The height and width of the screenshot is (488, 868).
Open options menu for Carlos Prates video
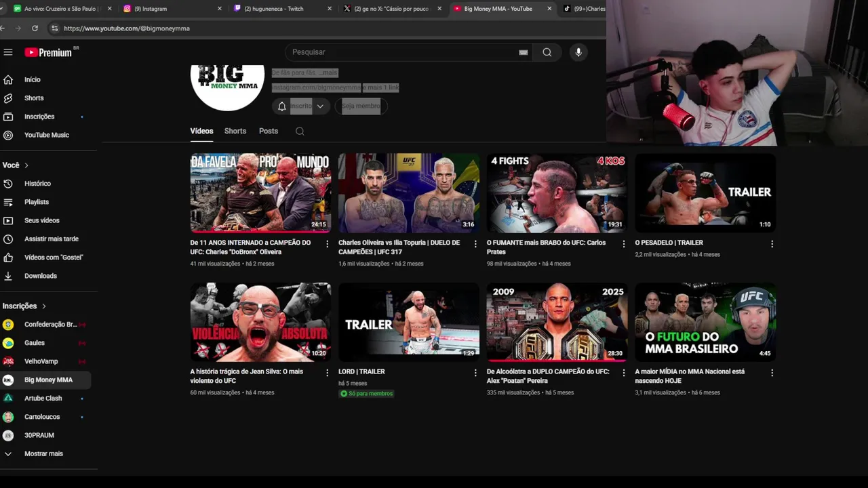pos(624,244)
